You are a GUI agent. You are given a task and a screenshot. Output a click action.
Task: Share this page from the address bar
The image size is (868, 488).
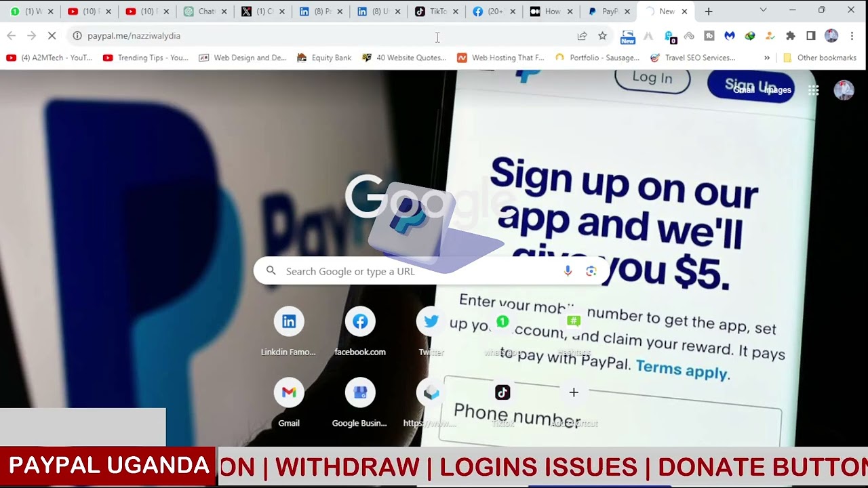pyautogui.click(x=582, y=36)
